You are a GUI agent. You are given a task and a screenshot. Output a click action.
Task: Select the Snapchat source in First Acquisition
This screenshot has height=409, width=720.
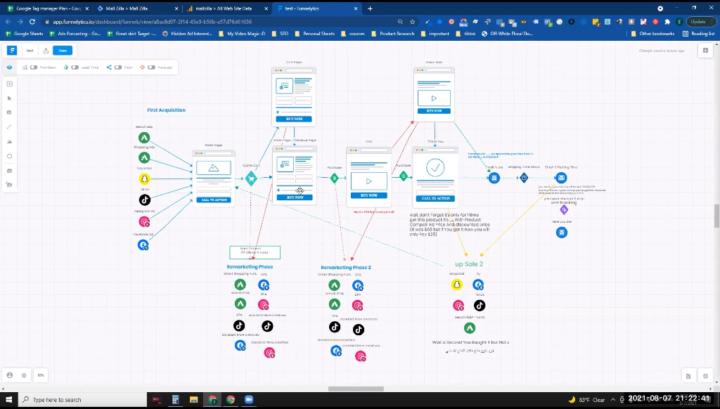144,179
